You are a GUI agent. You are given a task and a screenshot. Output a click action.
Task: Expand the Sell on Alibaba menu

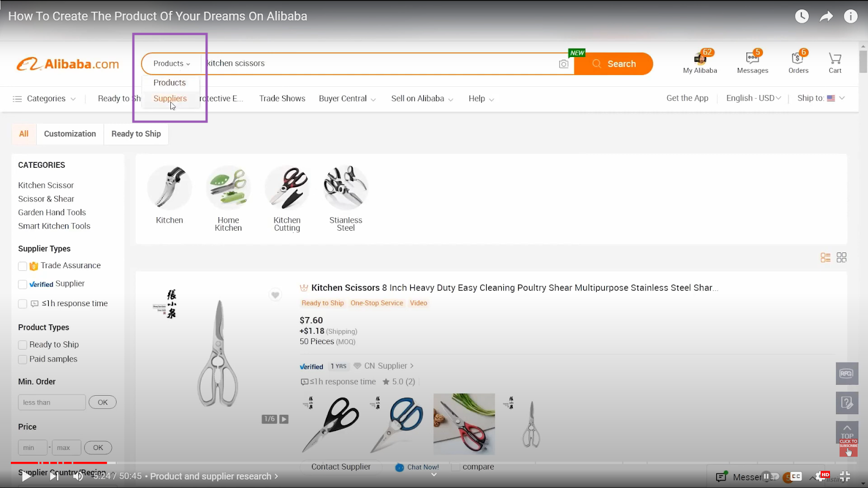[x=422, y=98]
